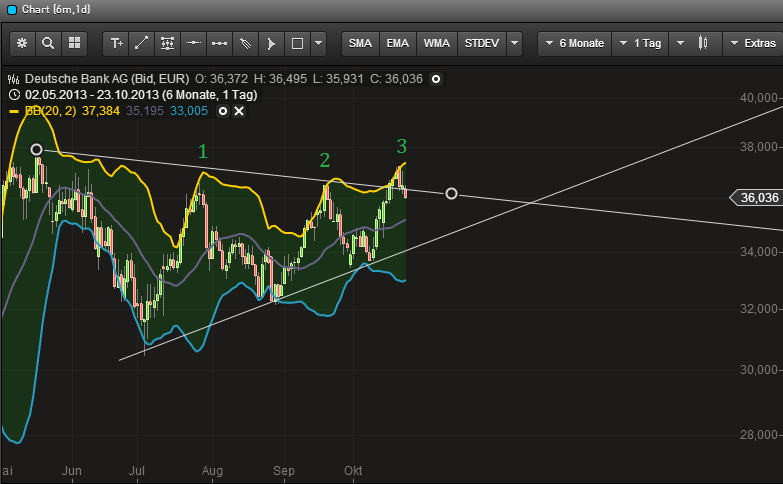This screenshot has width=783, height=484.
Task: Add the SMA indicator
Action: pyautogui.click(x=360, y=43)
